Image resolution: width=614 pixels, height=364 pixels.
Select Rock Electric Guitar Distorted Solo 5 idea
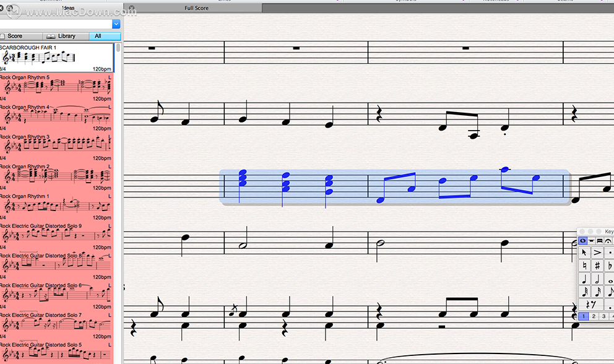(x=56, y=353)
